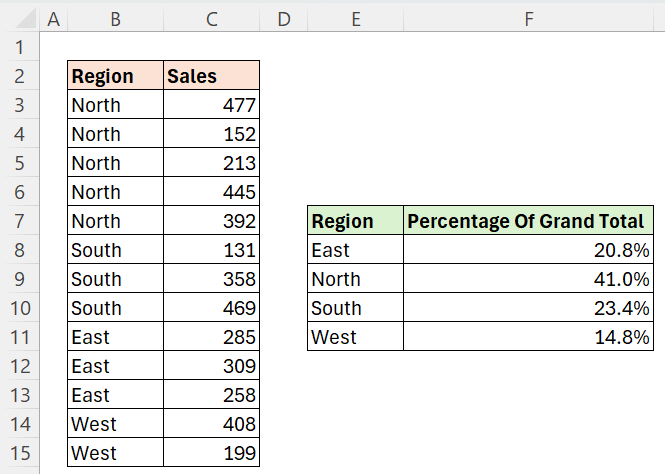Select the East cell in summary table
Image resolution: width=665 pixels, height=474 pixels.
[355, 250]
